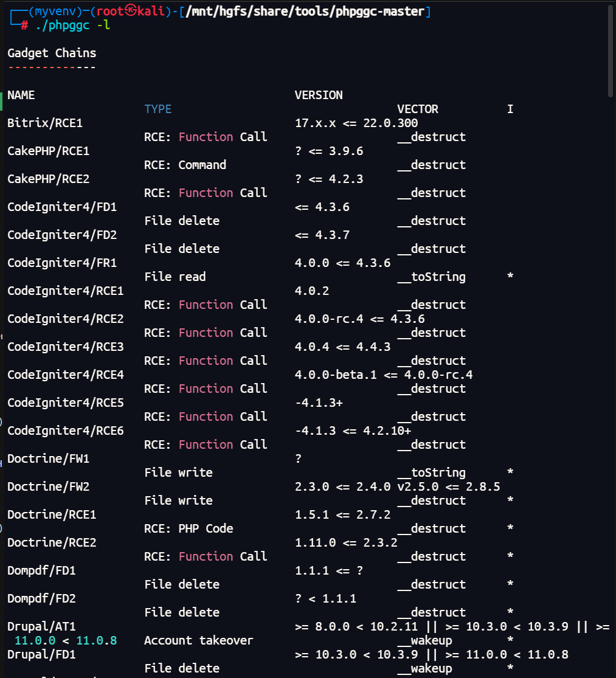
Task: Click the NAME column header
Action: click(21, 95)
